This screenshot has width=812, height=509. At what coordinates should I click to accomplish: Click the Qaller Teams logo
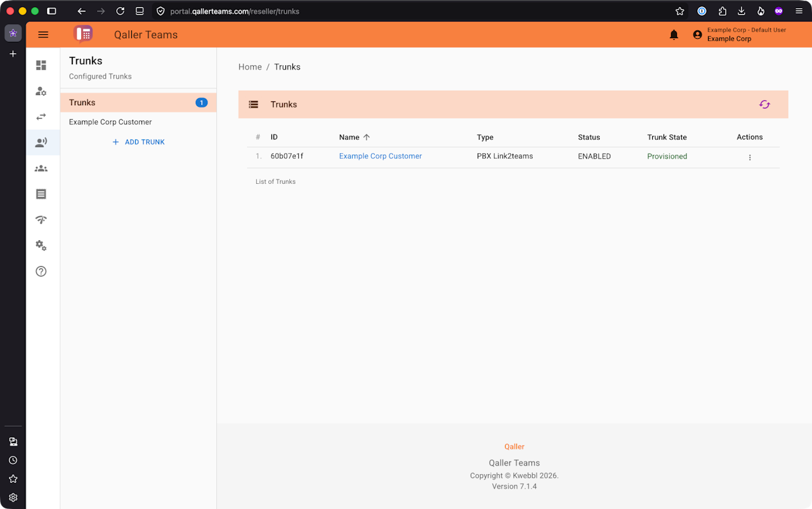(x=83, y=34)
